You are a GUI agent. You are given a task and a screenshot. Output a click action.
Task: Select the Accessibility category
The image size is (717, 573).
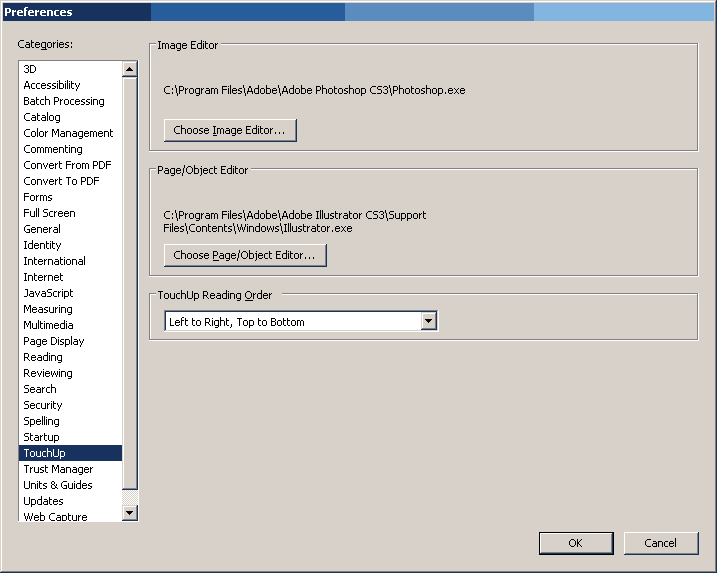(70, 85)
